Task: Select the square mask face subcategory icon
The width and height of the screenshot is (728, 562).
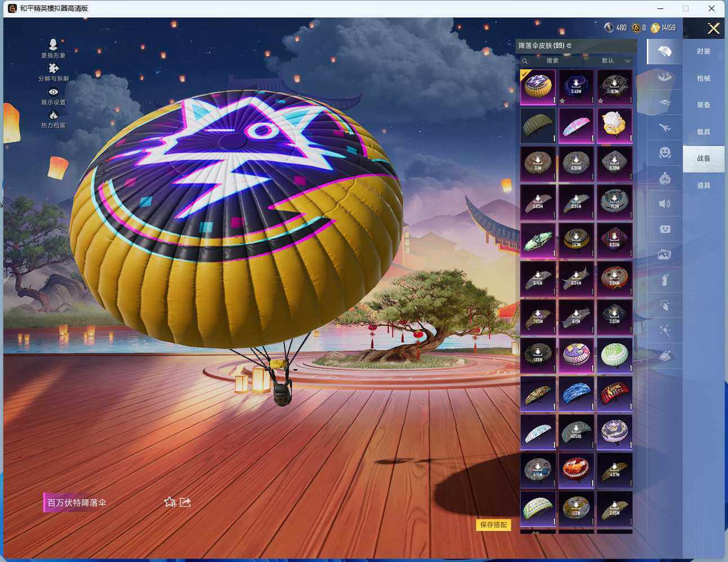Action: (665, 229)
